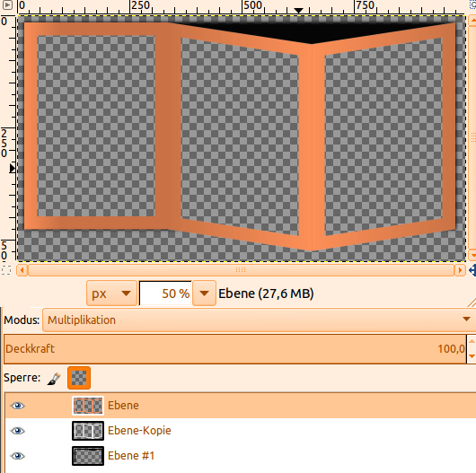Screen dimensions: 476x473
Task: Hide the Ebene layer with its eye icon
Action: (x=17, y=406)
